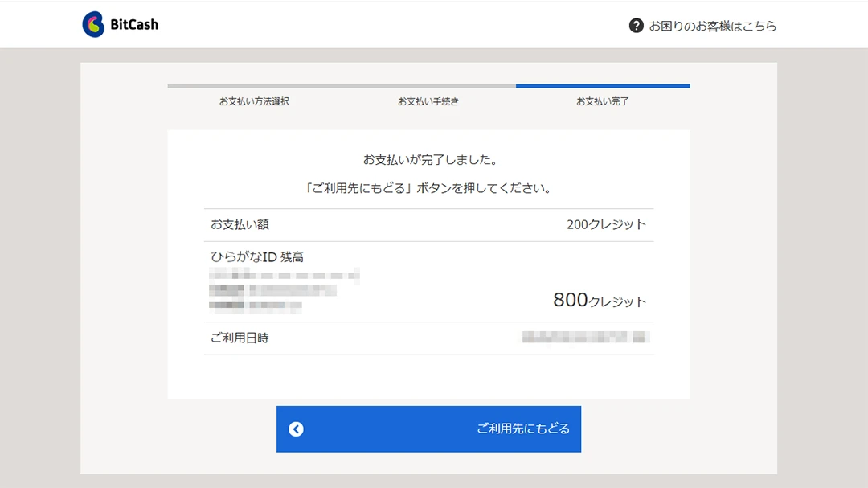Screen dimensions: 868x488
Task: Click the BitCash logo icon
Action: [x=93, y=25]
